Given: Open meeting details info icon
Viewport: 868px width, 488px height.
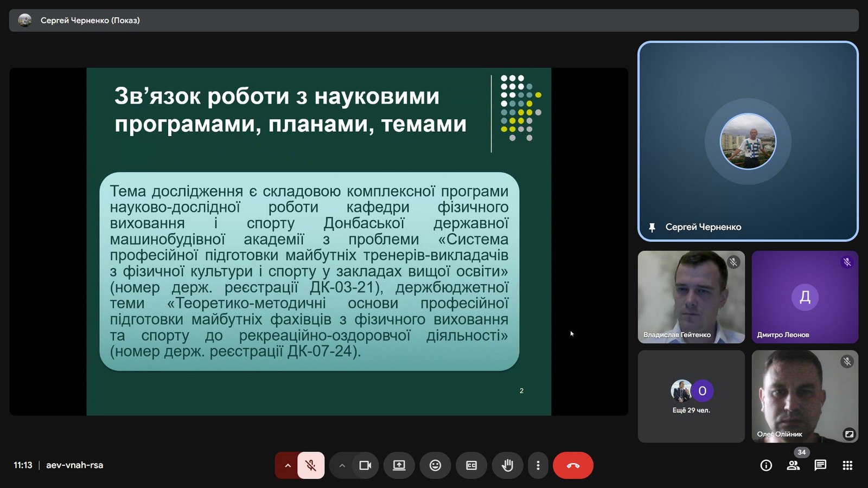Looking at the screenshot, I should pos(766,465).
